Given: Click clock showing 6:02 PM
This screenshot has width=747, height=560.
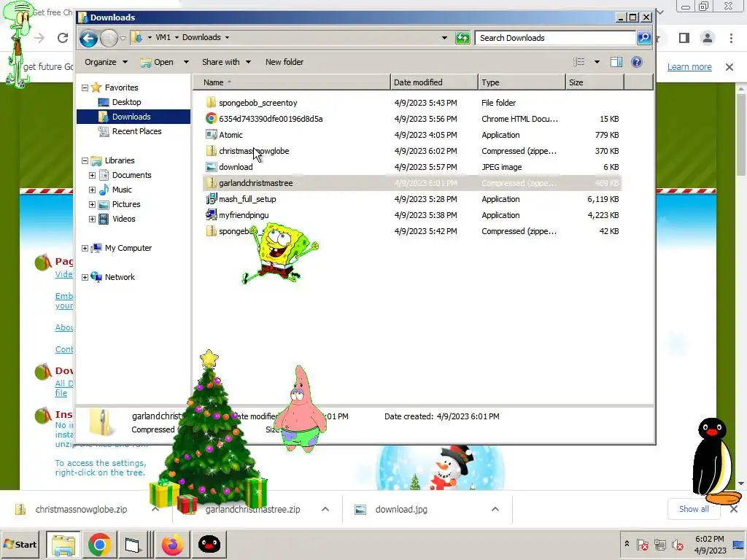Looking at the screenshot, I should 709,539.
